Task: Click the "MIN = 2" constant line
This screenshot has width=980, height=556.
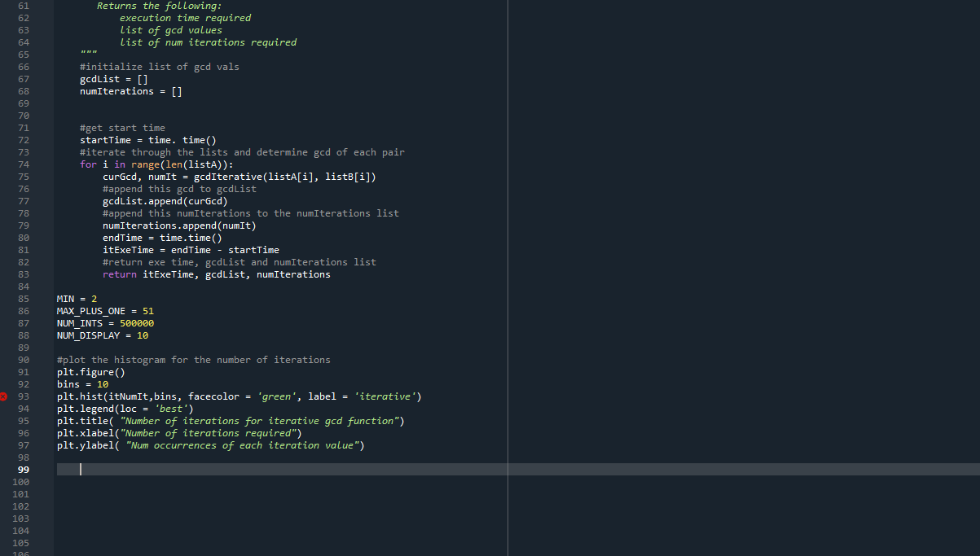Action: pos(77,299)
